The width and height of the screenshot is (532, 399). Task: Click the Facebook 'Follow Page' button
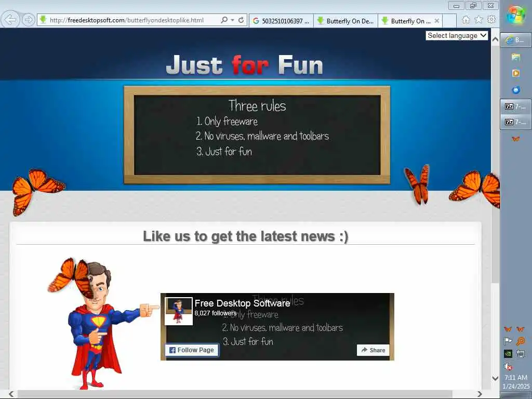[x=192, y=350]
